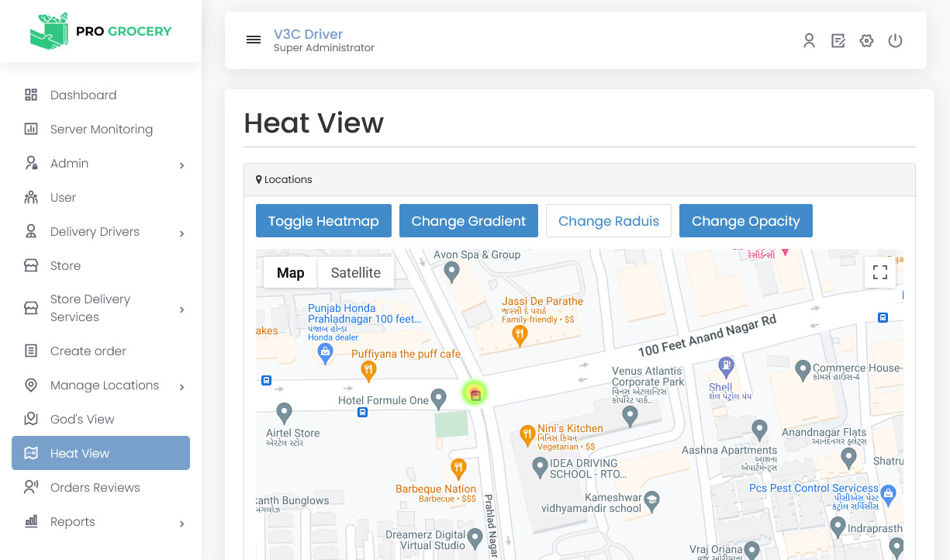
Task: Expand the Reports submenu chevron
Action: coord(181,524)
